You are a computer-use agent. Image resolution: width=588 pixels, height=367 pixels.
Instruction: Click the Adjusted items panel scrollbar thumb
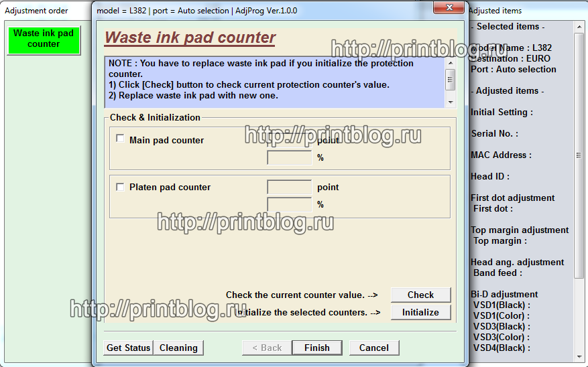[579, 155]
